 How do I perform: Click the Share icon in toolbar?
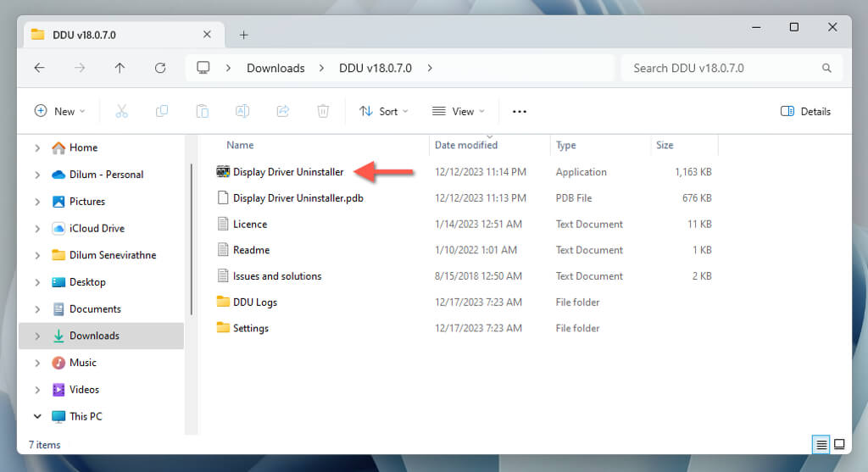click(x=283, y=111)
